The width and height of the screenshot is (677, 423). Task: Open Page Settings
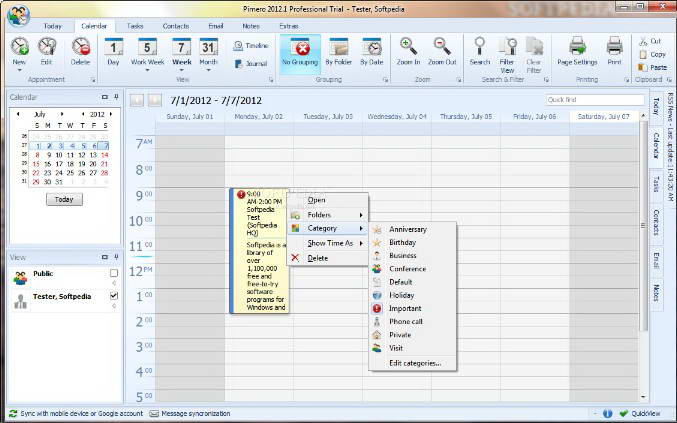click(x=577, y=51)
